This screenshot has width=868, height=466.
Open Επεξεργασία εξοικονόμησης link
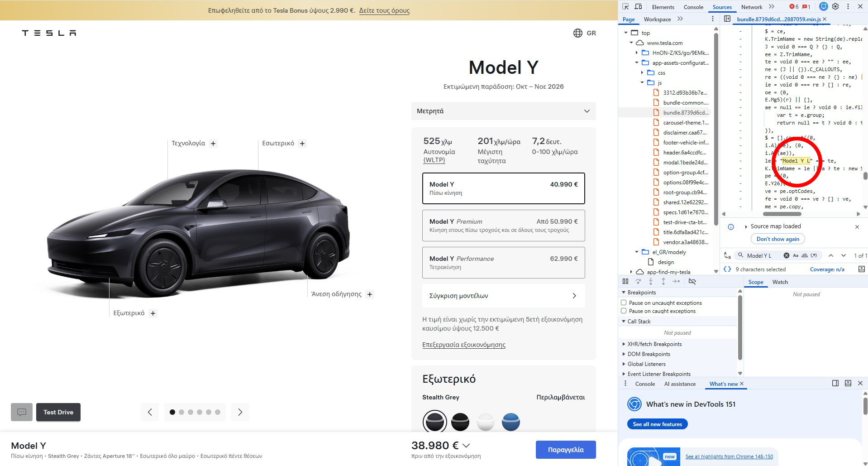pyautogui.click(x=464, y=345)
